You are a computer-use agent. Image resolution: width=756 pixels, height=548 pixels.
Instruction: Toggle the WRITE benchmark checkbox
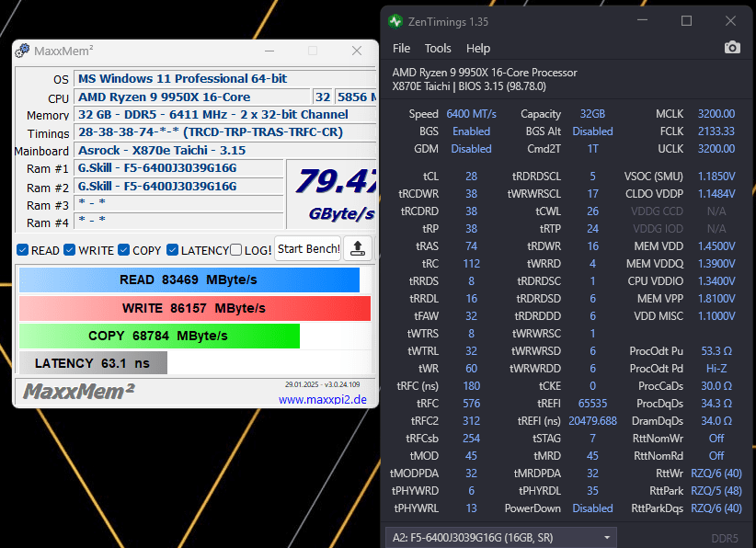tap(69, 250)
